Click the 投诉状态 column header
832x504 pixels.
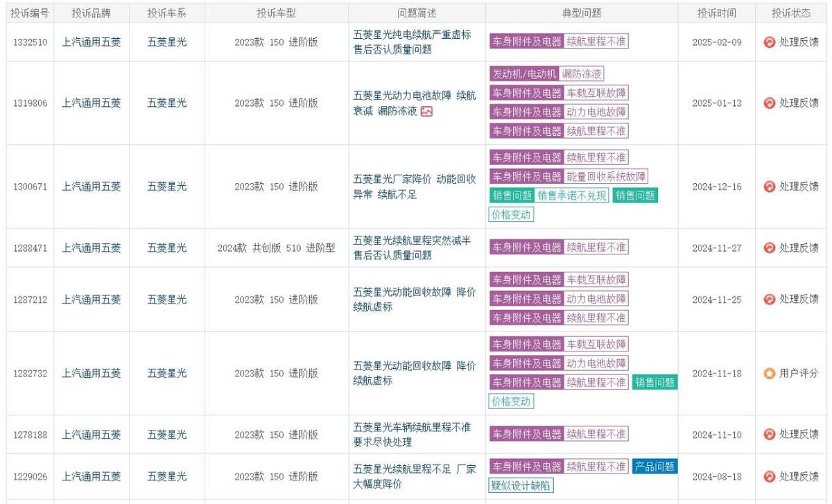point(791,13)
